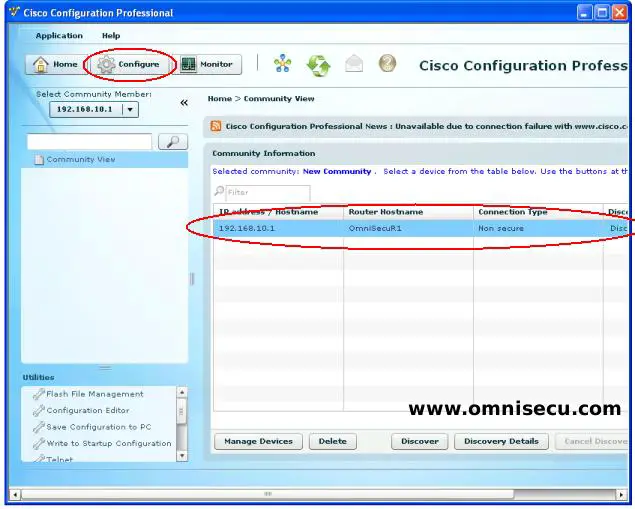This screenshot has width=635, height=509.
Task: Click the Non secure connection cell
Action: coord(538,228)
